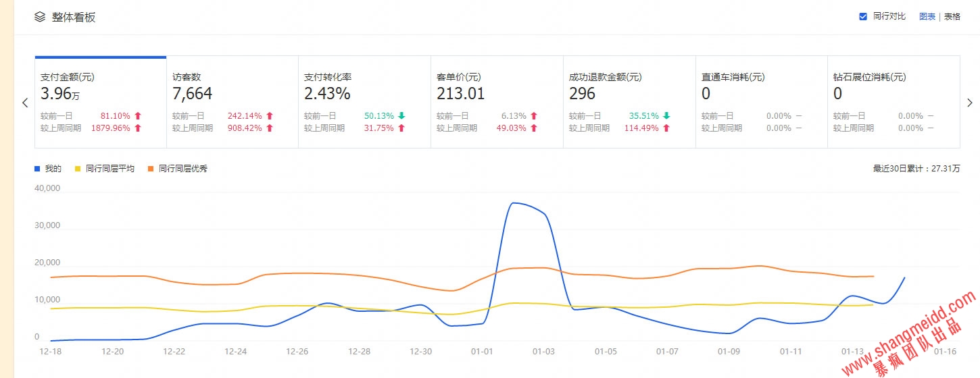Click the blue line peak near 01-02

click(514, 203)
